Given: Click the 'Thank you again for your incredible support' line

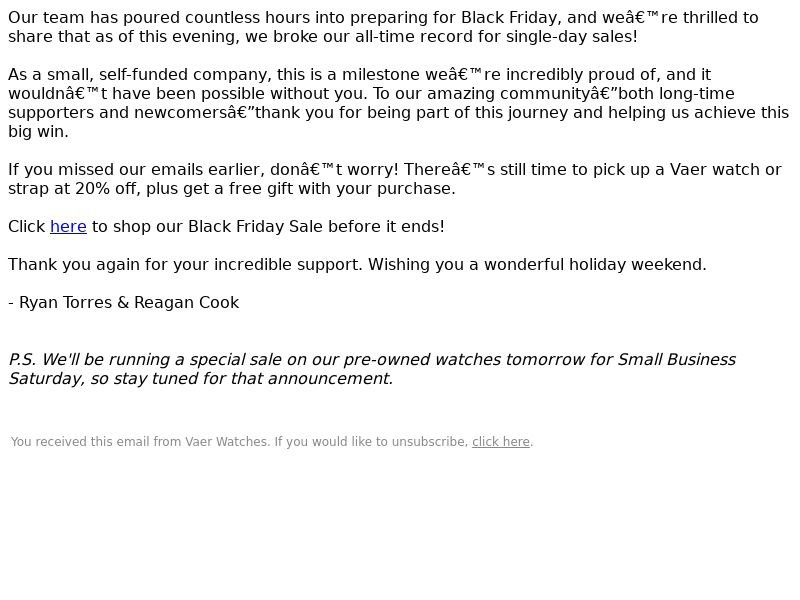Looking at the screenshot, I should [357, 265].
